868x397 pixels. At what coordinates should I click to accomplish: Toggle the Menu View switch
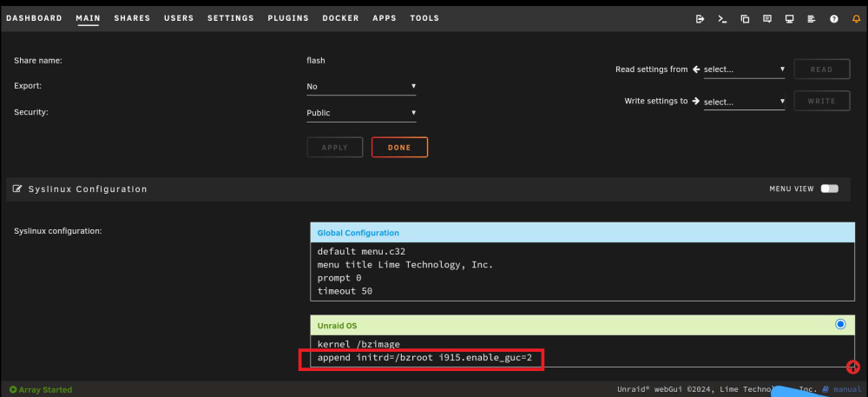829,189
